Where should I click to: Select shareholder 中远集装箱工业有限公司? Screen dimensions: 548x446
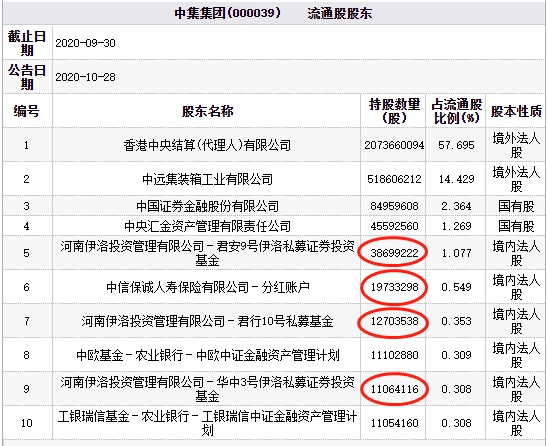point(207,179)
